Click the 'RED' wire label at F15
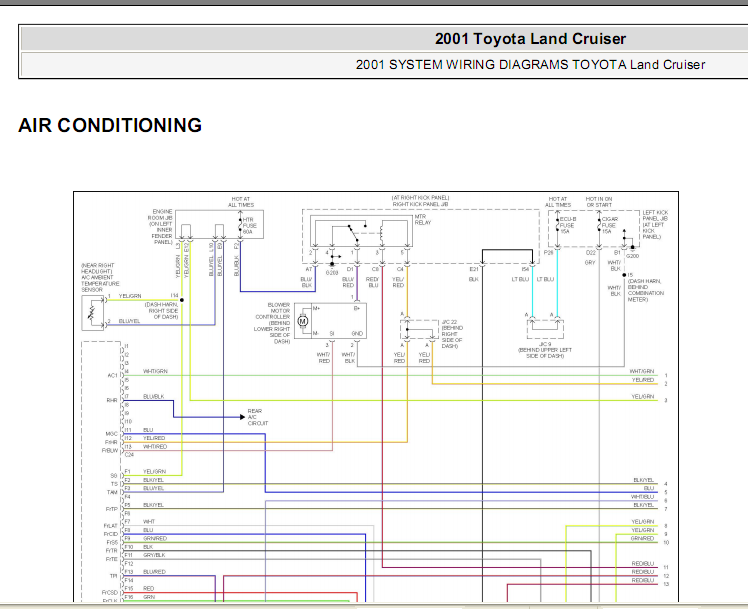 148,588
